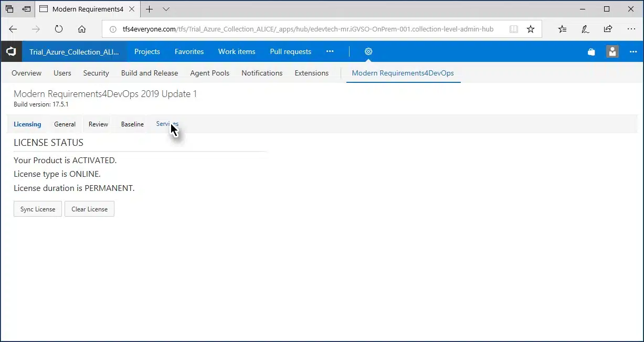Toggle the reading view icon
Image resolution: width=644 pixels, height=342 pixels.
514,29
